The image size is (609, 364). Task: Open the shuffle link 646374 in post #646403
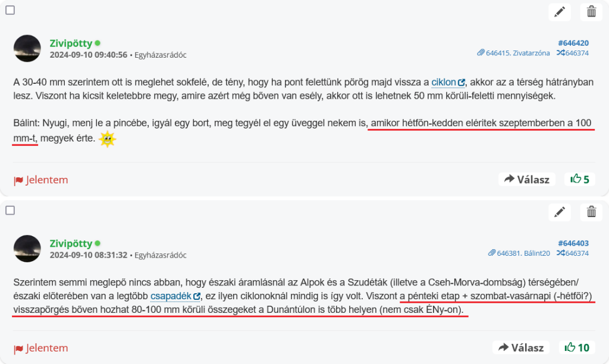click(x=573, y=253)
